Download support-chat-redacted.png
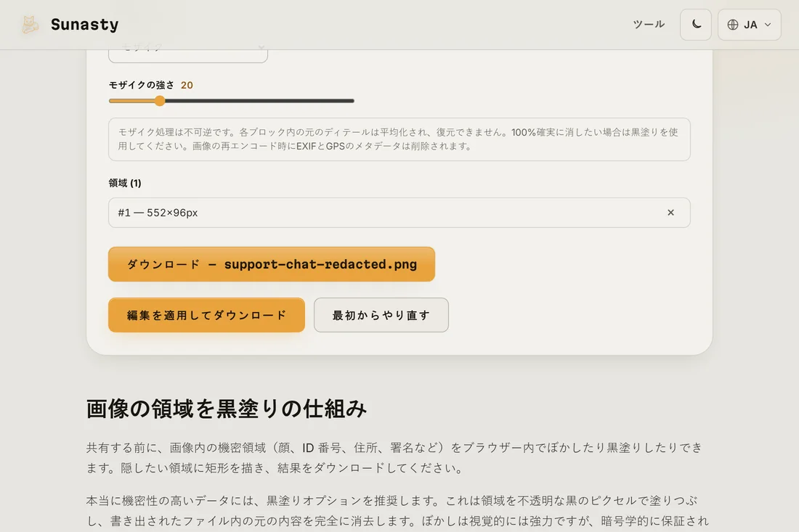This screenshot has width=799, height=532. click(272, 264)
